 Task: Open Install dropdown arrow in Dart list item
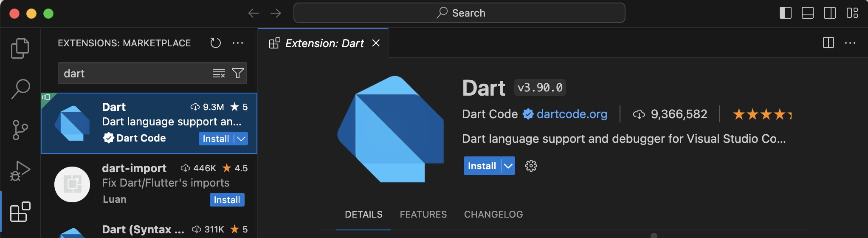pyautogui.click(x=241, y=139)
